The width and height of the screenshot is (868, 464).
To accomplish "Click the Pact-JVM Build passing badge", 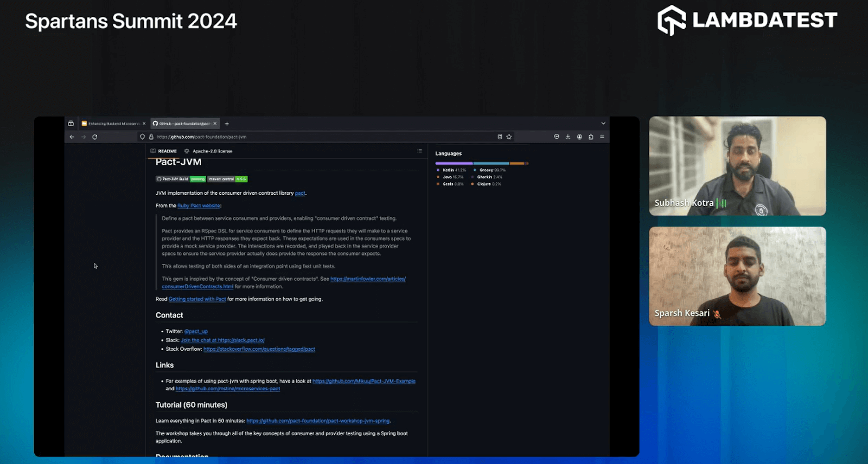I will tap(181, 179).
